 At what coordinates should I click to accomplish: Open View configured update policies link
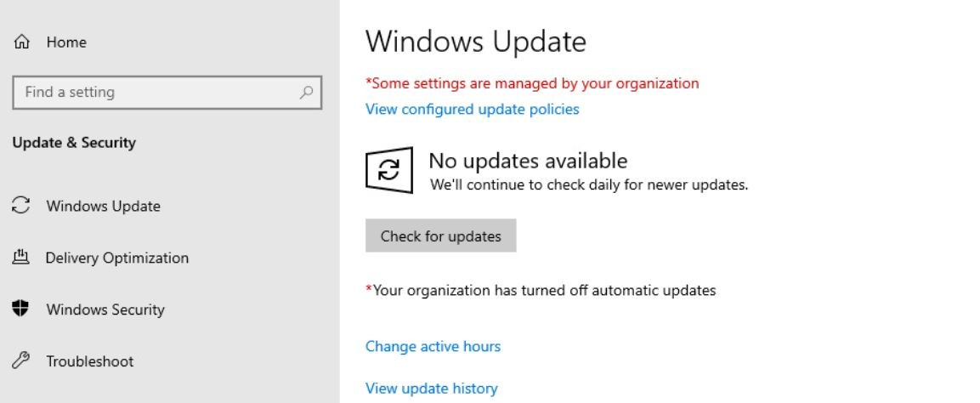[x=472, y=110]
